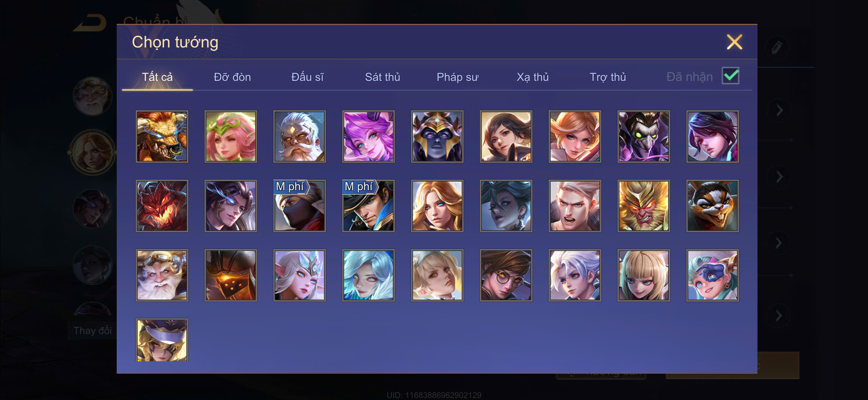Choose the masked ninja hero marked M phí

coord(300,206)
